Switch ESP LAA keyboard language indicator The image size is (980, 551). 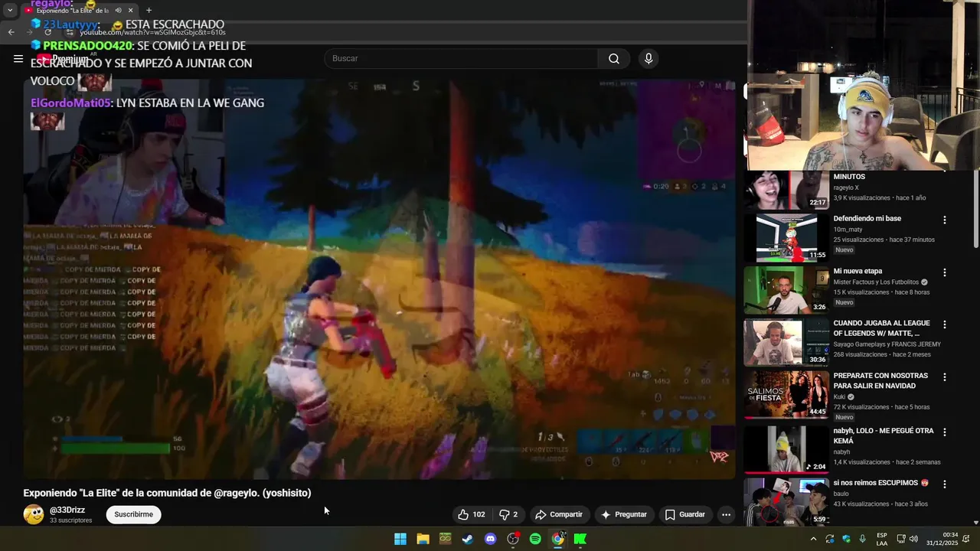coord(882,539)
